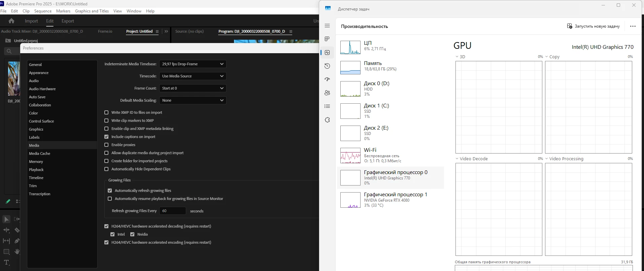Select the Wi-Fi performance item
The width and height of the screenshot is (644, 271).
click(391, 155)
